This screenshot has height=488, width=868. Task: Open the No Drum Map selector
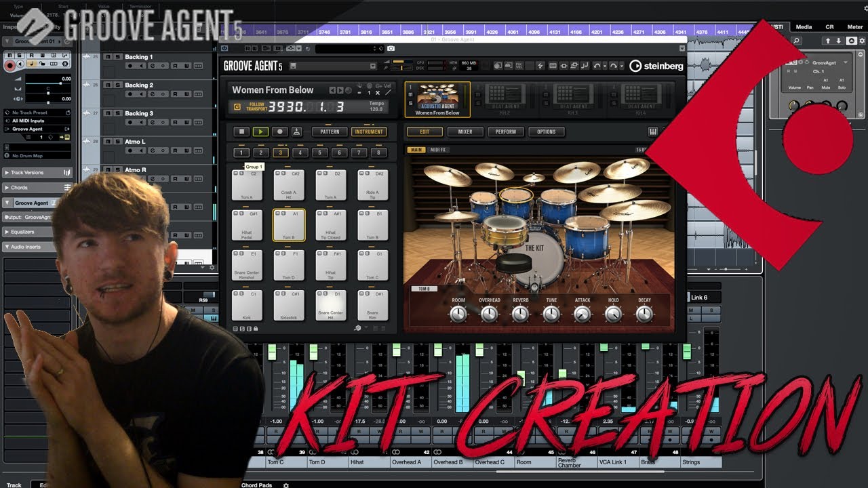click(x=37, y=156)
